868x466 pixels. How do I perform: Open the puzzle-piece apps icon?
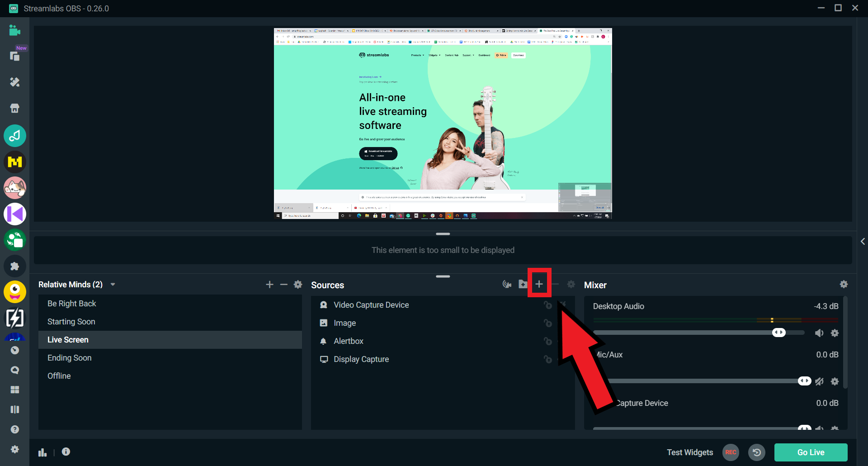(x=15, y=266)
